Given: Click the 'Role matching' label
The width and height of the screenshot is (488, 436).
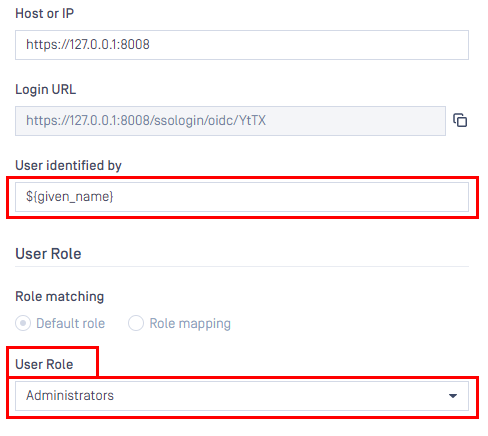Looking at the screenshot, I should (60, 296).
